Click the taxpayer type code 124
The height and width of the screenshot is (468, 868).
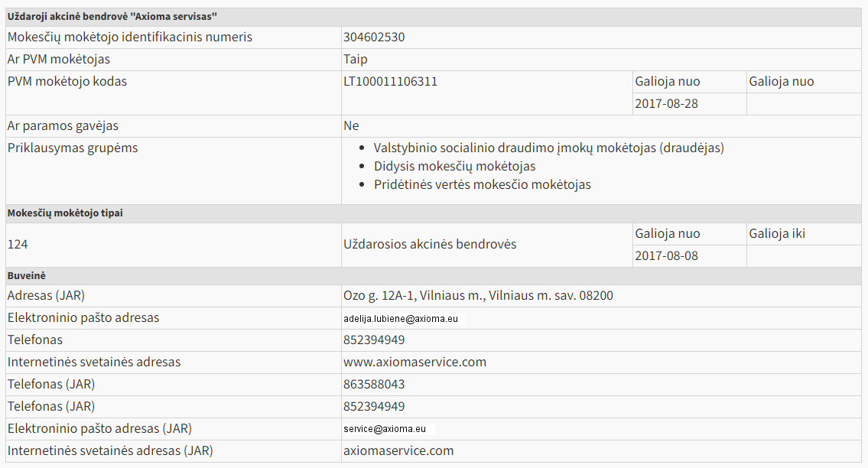click(18, 245)
